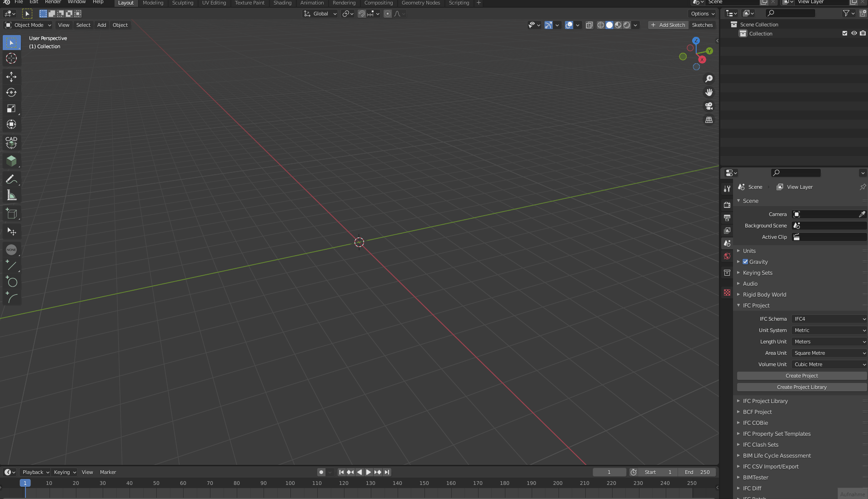Screen dimensions: 868x499
Task: Switch to the Modeling workspace tab
Action: (153, 3)
